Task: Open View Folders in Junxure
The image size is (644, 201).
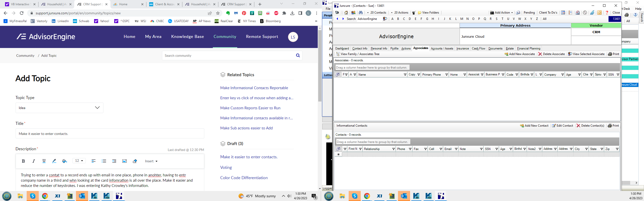Action: point(428,13)
